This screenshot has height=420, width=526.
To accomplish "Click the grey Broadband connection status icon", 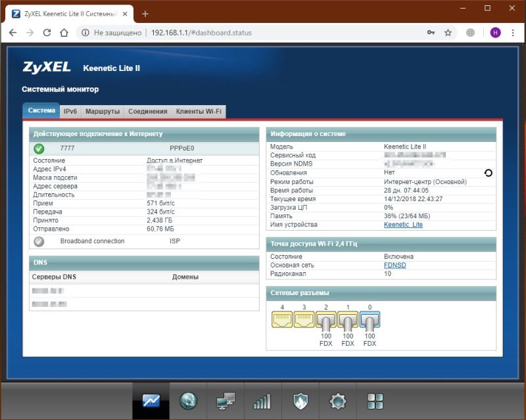I will tap(39, 241).
